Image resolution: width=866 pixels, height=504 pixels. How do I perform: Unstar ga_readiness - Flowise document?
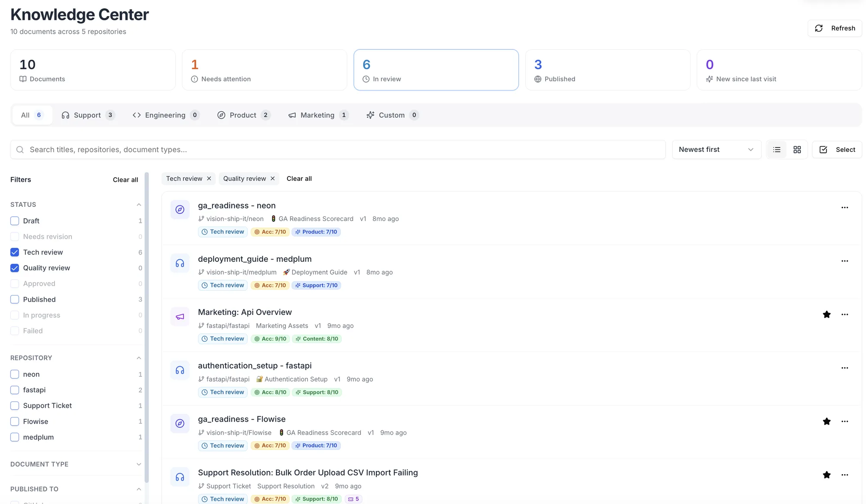pos(827,421)
